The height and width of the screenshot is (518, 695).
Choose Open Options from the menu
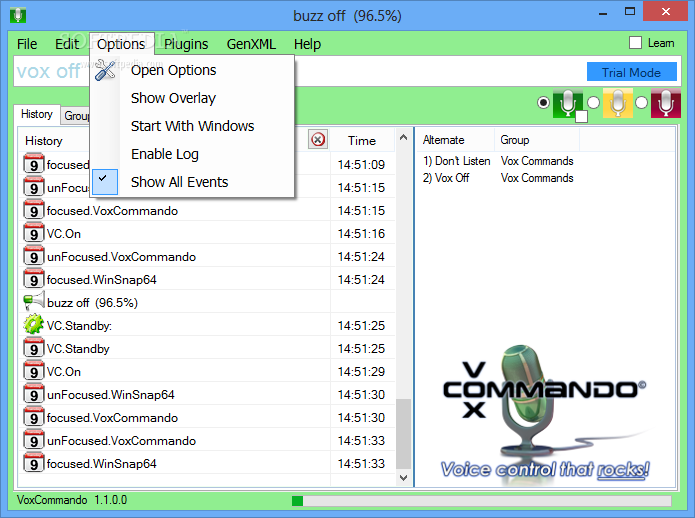[192, 70]
